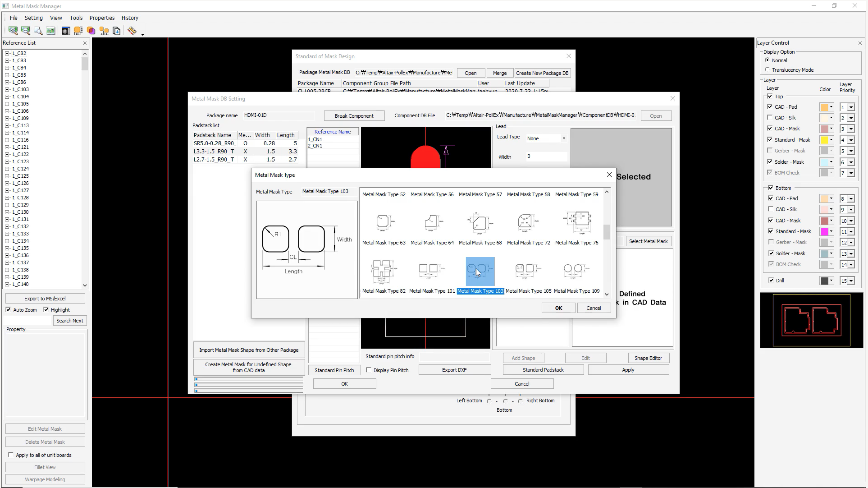
Task: Toggle the Top CAD - Silk layer checkbox
Action: (770, 118)
